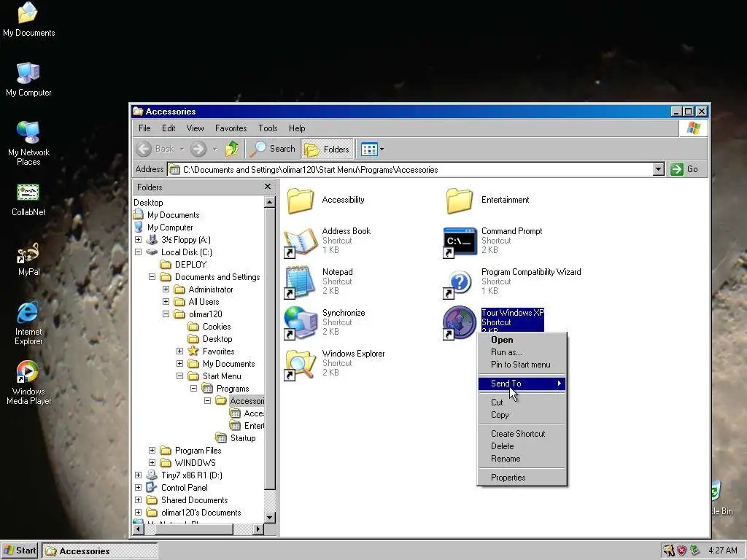
Task: Open the address bar dropdown arrow
Action: [659, 169]
